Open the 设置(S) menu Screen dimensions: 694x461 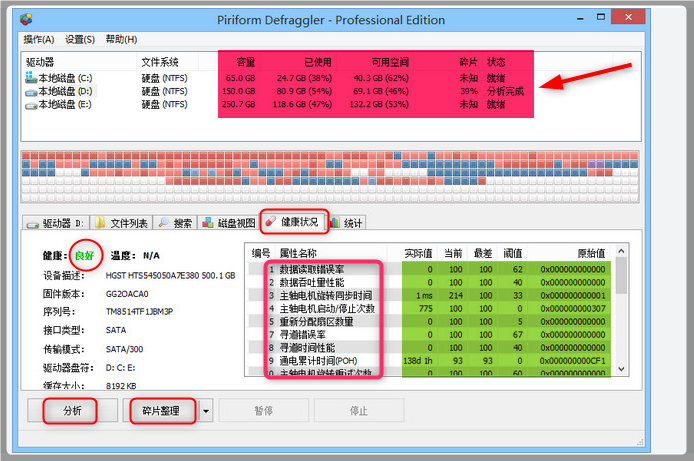click(x=80, y=39)
